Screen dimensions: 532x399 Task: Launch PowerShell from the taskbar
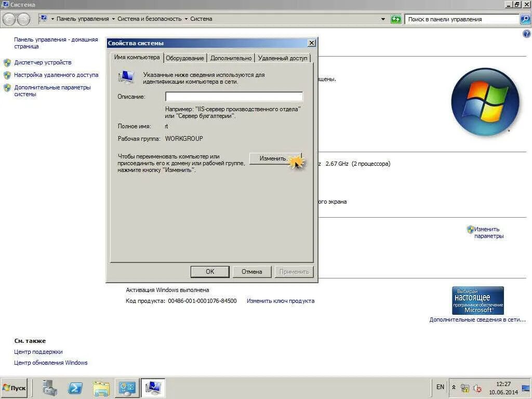click(75, 388)
